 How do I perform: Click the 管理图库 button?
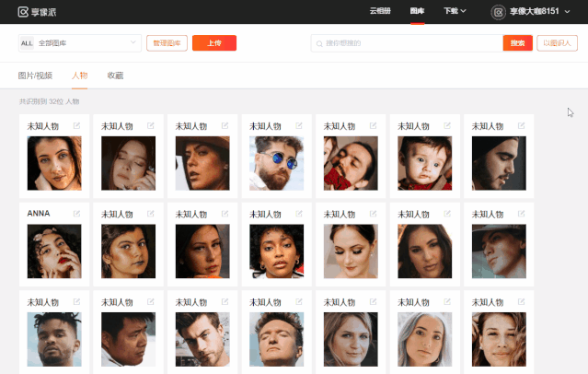[167, 43]
